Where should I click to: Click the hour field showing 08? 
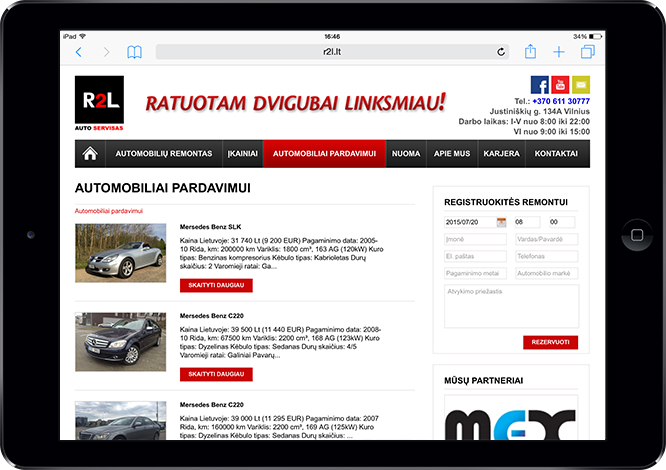click(x=527, y=222)
